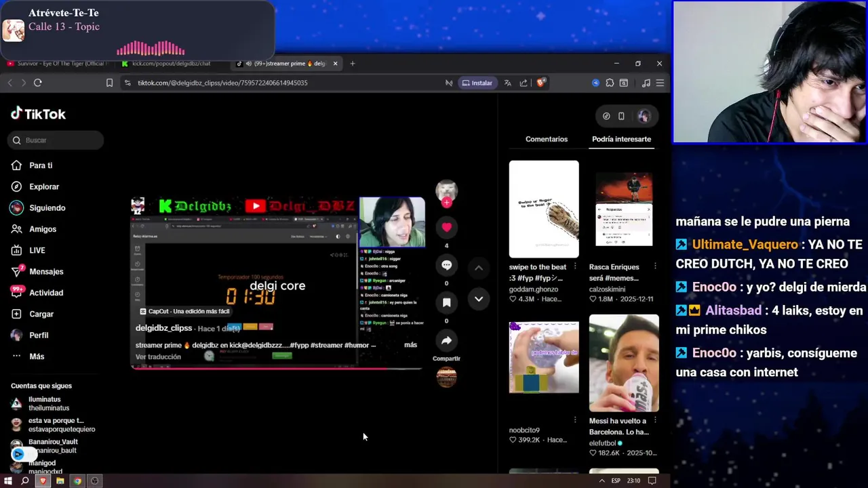Click the Instalar button in address bar
This screenshot has width=868, height=488.
tap(477, 83)
